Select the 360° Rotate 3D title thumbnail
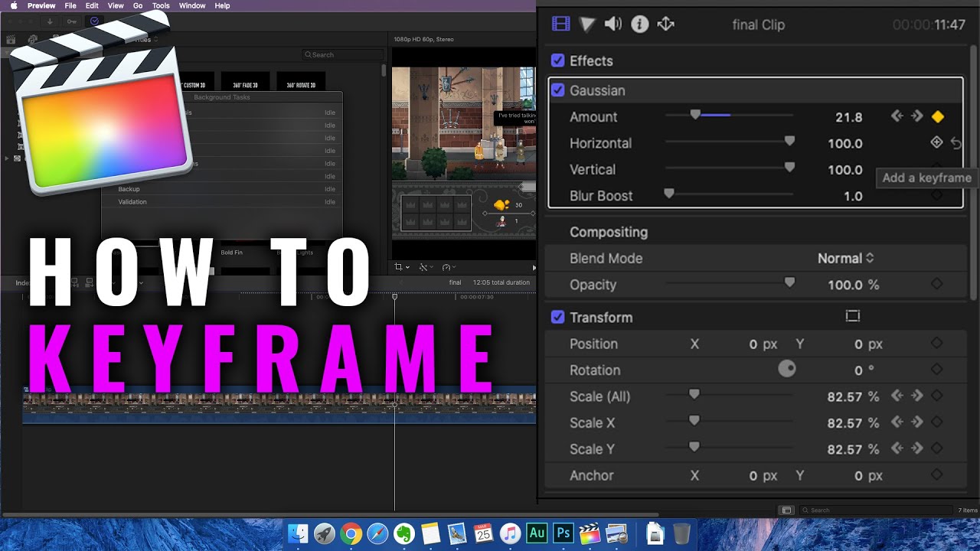The width and height of the screenshot is (980, 551). click(x=301, y=82)
